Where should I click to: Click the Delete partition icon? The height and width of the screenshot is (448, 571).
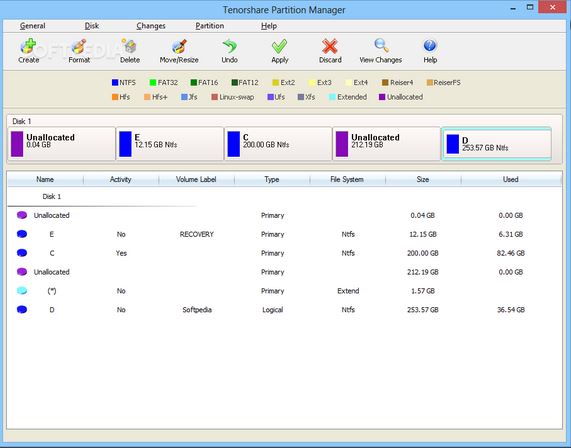[x=130, y=47]
